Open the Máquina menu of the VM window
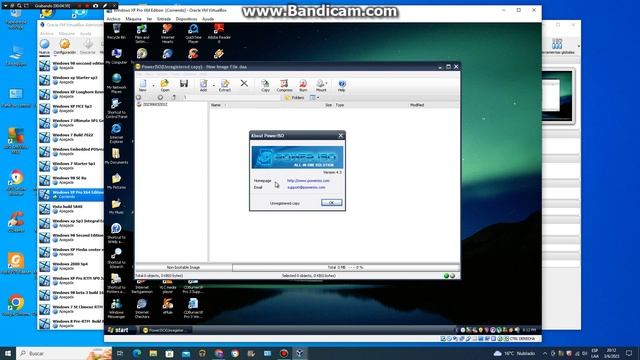Viewport: 640px width, 360px height. pos(133,19)
